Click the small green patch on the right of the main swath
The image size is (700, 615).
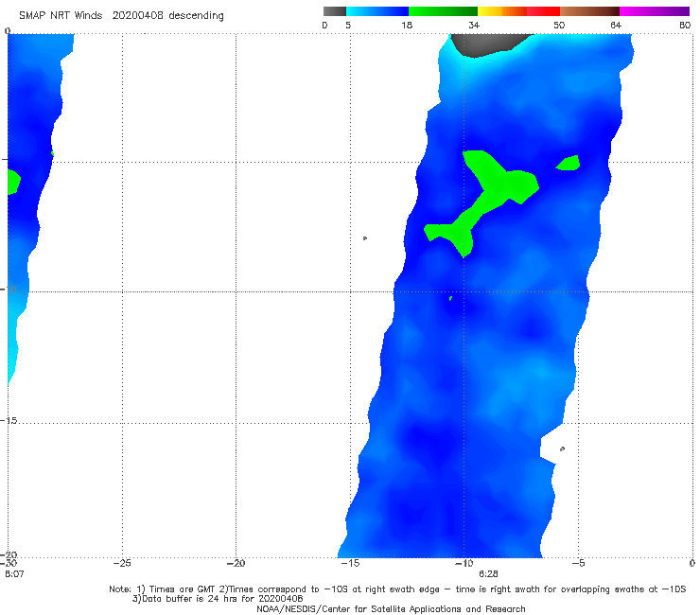coord(569,163)
